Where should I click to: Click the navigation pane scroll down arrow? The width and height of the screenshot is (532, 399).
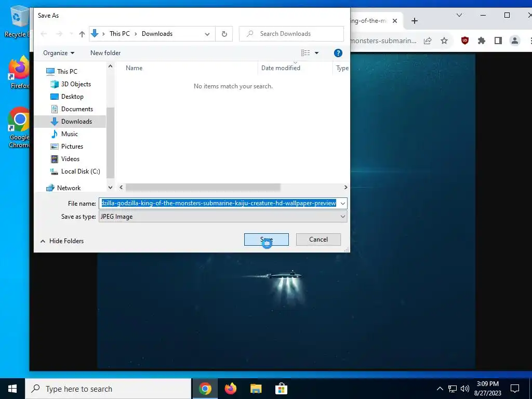(110, 187)
